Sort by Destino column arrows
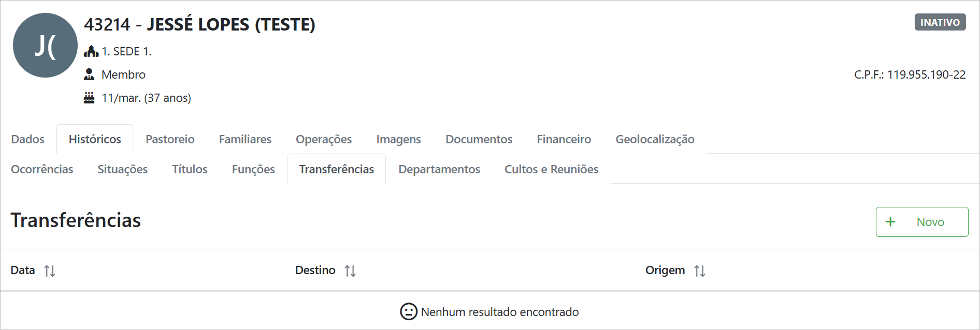This screenshot has height=330, width=980. [350, 271]
